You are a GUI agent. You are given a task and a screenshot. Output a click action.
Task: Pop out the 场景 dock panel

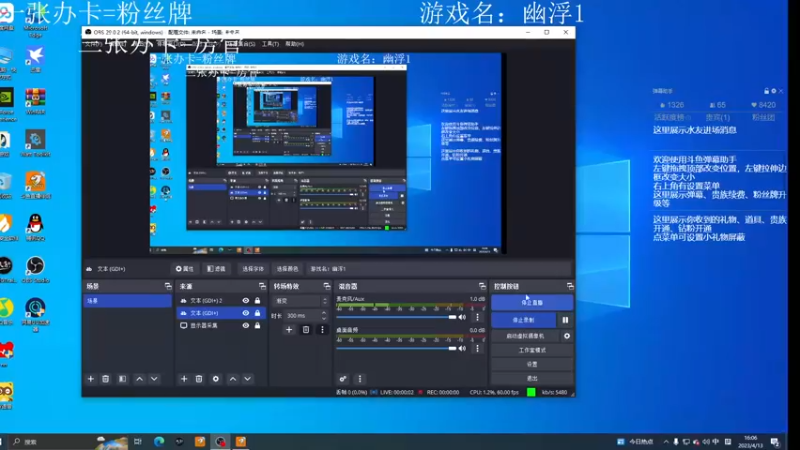click(x=168, y=286)
